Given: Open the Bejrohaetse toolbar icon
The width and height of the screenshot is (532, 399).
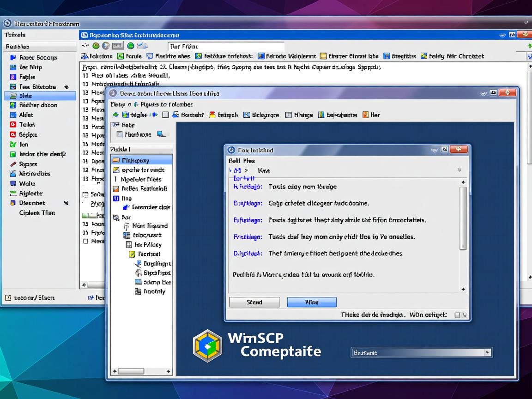Looking at the screenshot, I should (321, 115).
